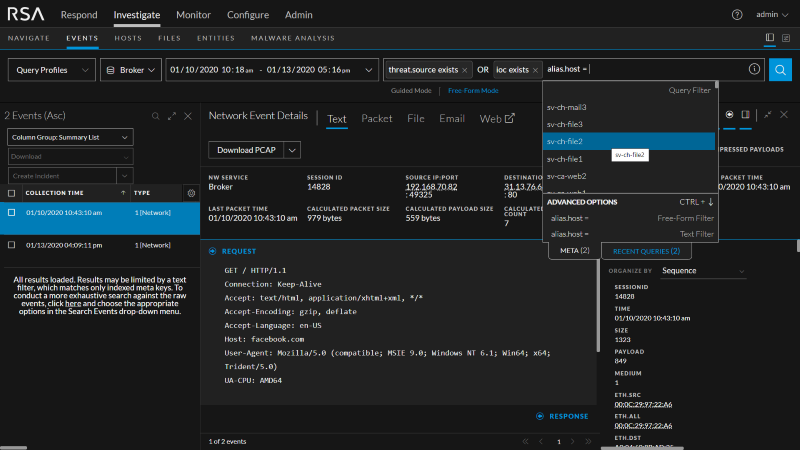Go to the next events page
This screenshot has height=450, width=800.
[572, 441]
